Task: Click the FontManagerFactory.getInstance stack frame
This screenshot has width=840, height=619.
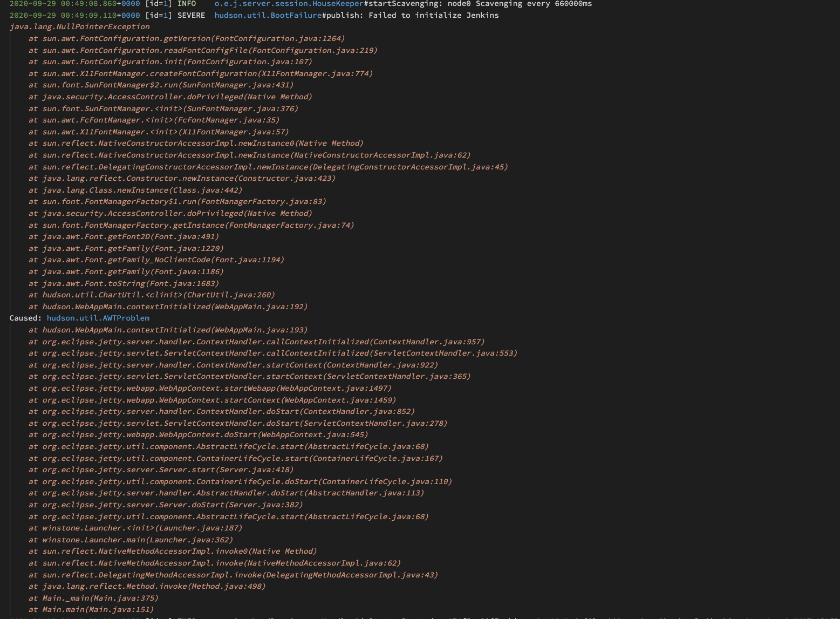Action: click(x=192, y=225)
